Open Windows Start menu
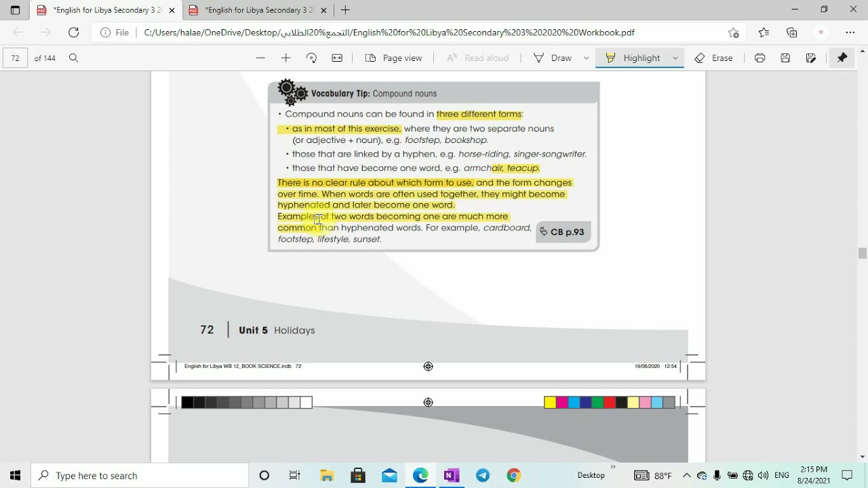This screenshot has width=868, height=488. point(15,476)
